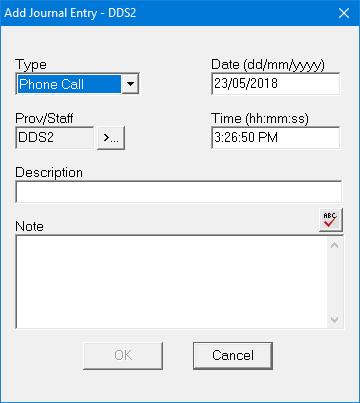Expand the Type dropdown arrow
The image size is (360, 403).
click(x=130, y=84)
